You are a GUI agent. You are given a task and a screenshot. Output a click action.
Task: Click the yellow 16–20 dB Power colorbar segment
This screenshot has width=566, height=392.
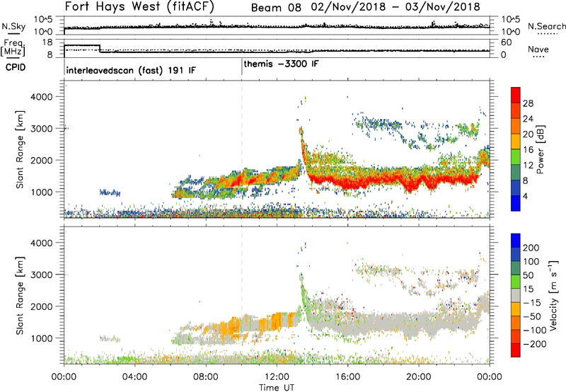(516, 142)
